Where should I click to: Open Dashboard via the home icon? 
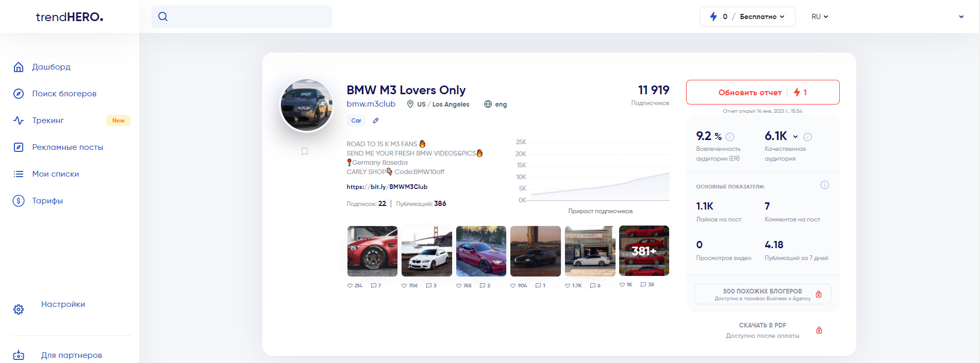coord(19,67)
